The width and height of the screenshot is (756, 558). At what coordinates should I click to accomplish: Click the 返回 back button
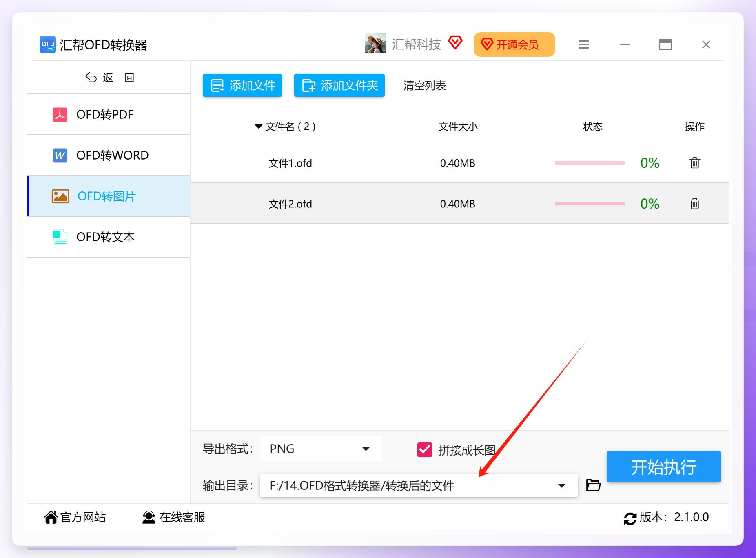pos(109,78)
